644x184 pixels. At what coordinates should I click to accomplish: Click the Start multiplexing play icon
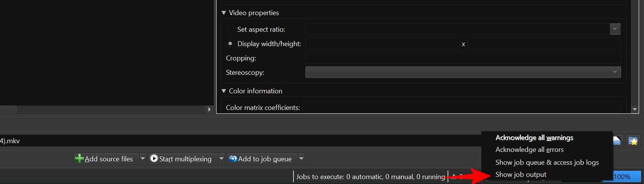pyautogui.click(x=154, y=159)
